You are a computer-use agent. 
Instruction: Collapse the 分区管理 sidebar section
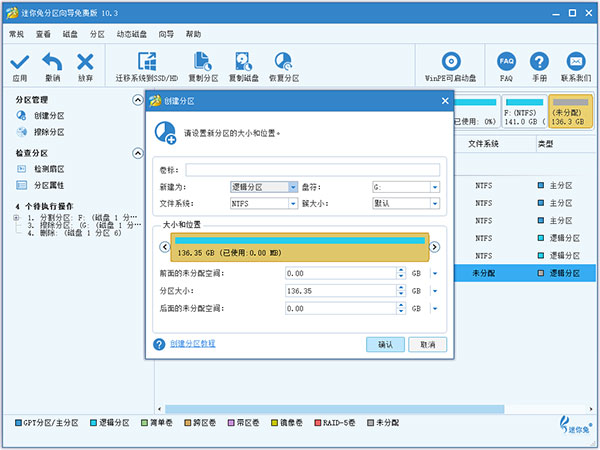[137, 100]
